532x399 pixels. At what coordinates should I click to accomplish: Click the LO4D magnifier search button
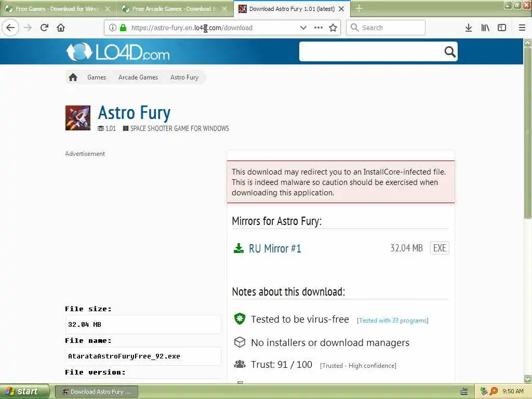click(449, 51)
